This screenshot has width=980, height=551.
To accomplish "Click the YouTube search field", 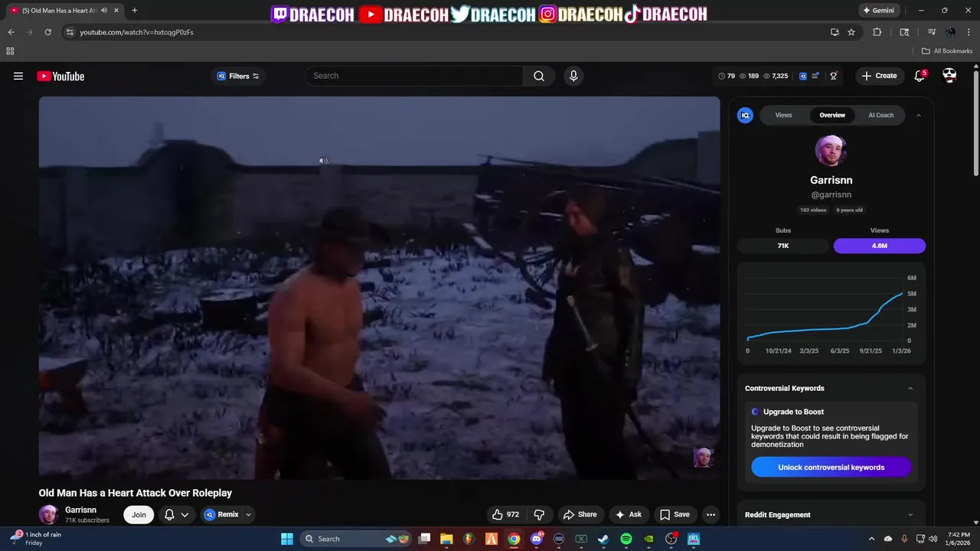I will point(414,76).
